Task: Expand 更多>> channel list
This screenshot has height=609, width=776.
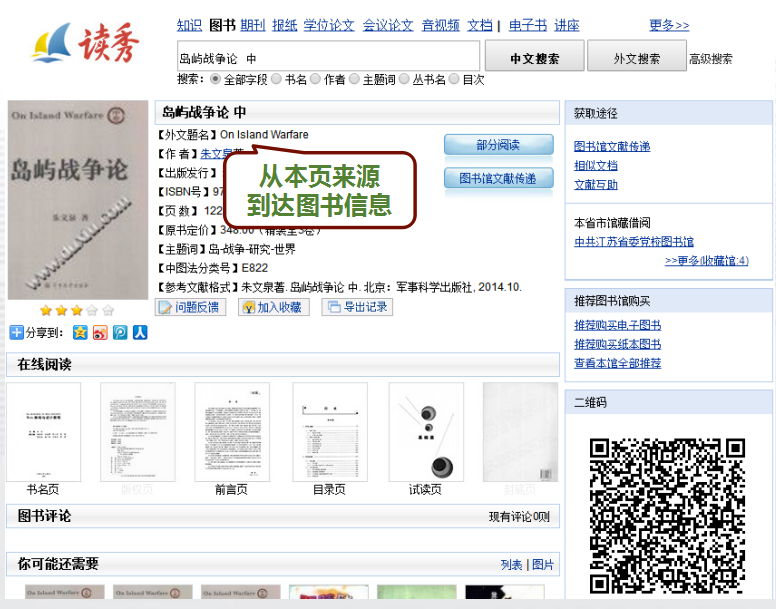Action: (669, 25)
